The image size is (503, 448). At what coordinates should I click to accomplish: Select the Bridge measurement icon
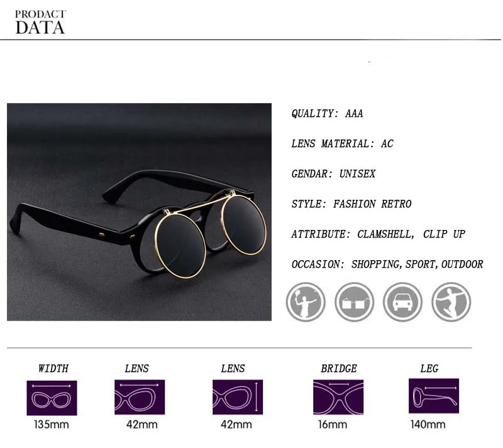tap(338, 397)
